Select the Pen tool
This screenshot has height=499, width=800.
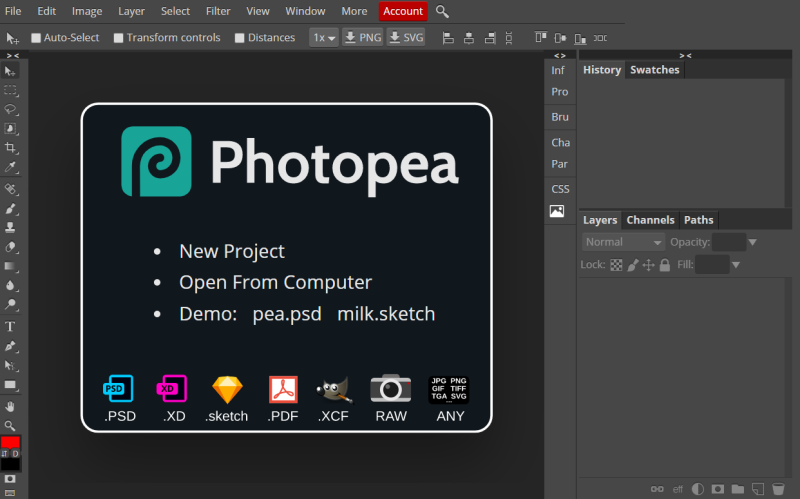[x=10, y=346]
